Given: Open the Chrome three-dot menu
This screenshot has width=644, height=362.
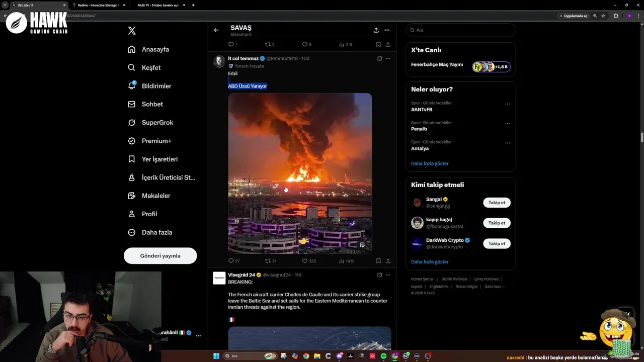Looking at the screenshot, I should [638, 16].
